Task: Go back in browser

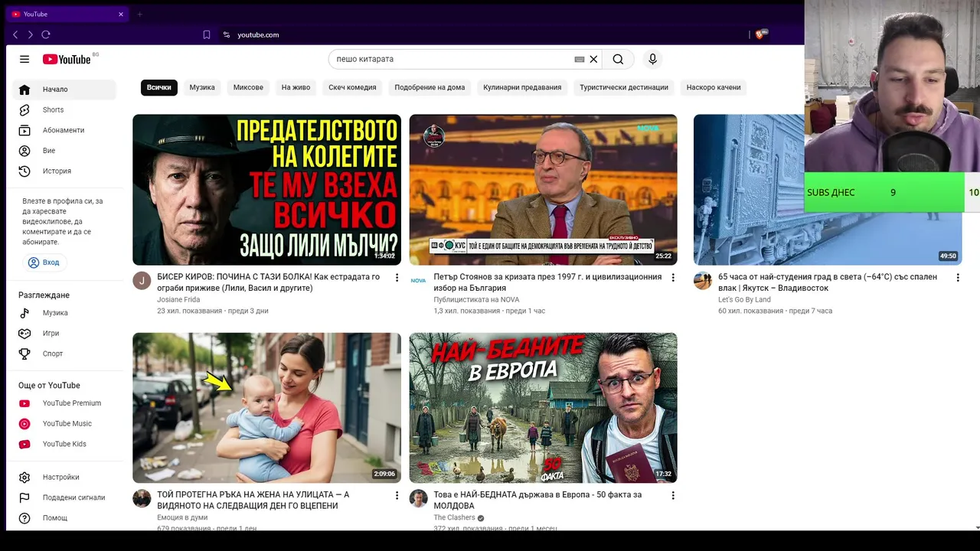Action: click(x=15, y=34)
